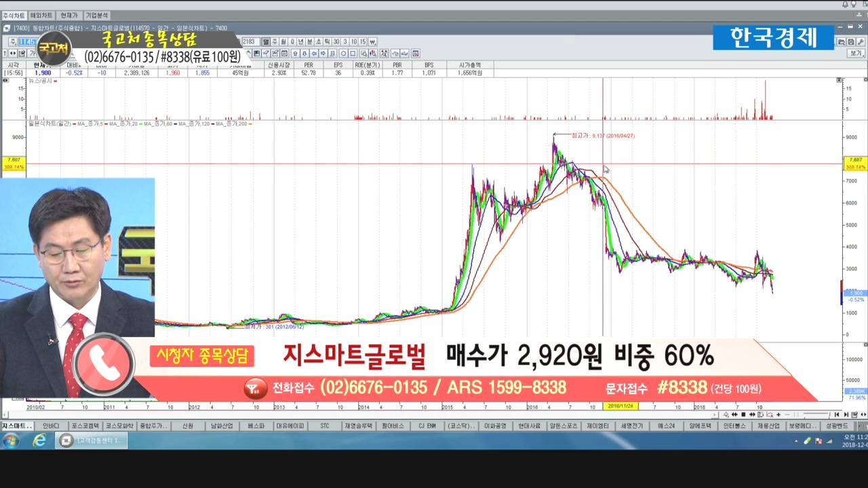
Task: Click the rectangle drawing tool icon
Action: pos(353,54)
